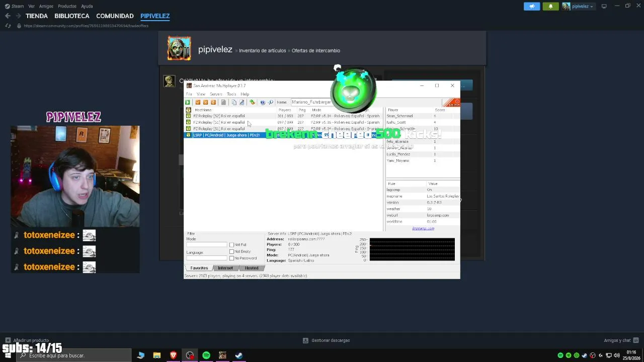Click the Windows taskbar search box
This screenshot has height=362, width=644.
74,355
